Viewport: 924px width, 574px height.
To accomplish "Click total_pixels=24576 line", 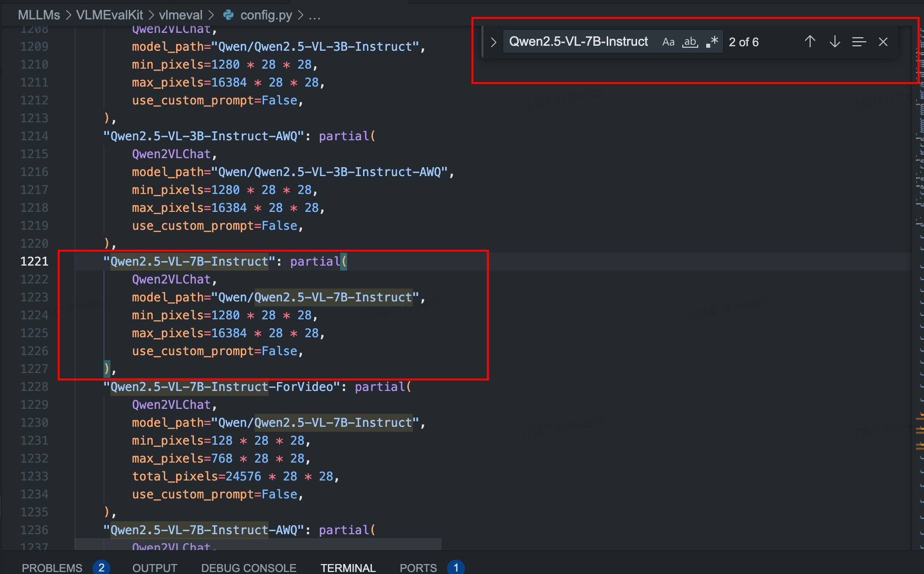I will coord(235,477).
